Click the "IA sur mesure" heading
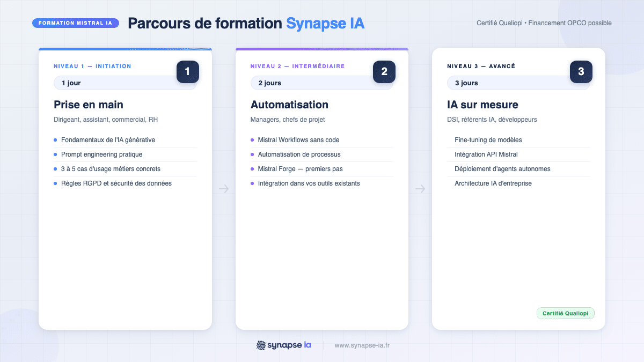 tap(482, 105)
